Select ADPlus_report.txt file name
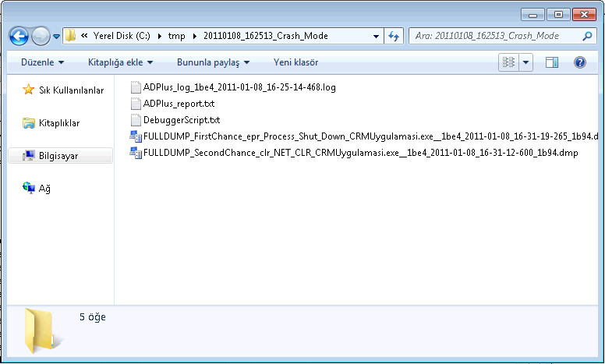Screen dimensions: 605x364 (x=179, y=104)
